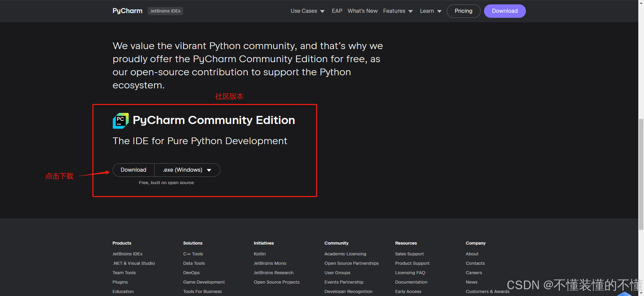Open C++ Tools footer link
Viewport: 644px width, 296px height.
[193, 254]
